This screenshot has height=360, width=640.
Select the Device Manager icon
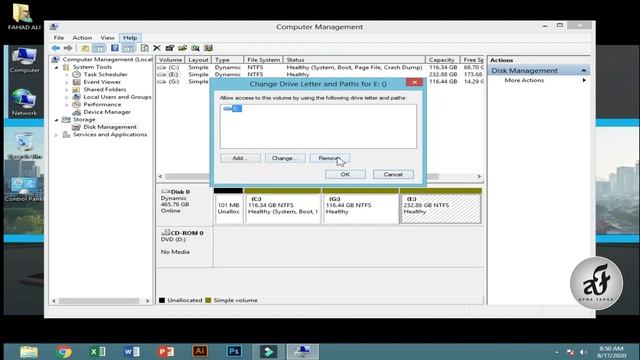(76, 112)
